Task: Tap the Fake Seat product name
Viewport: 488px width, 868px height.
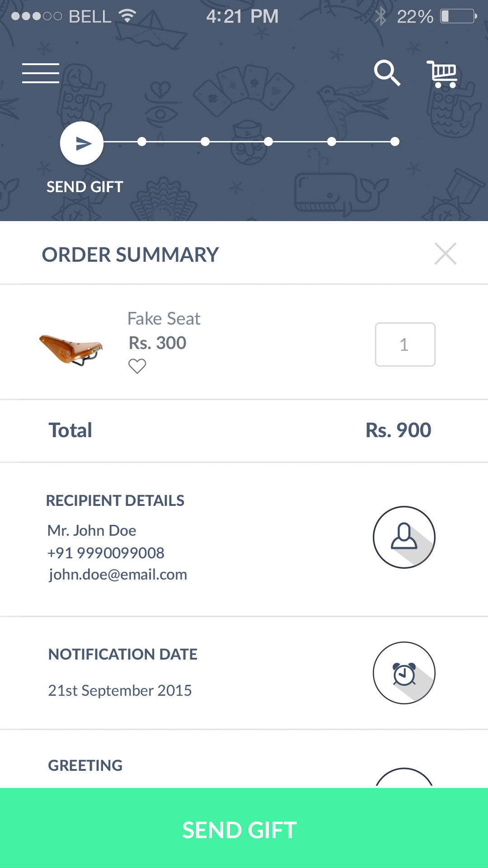Action: [x=164, y=319]
